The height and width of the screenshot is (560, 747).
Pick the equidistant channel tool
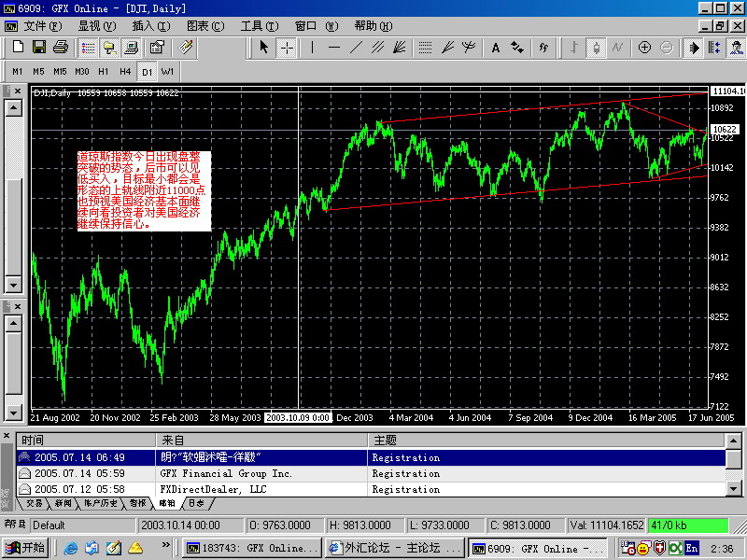[378, 48]
